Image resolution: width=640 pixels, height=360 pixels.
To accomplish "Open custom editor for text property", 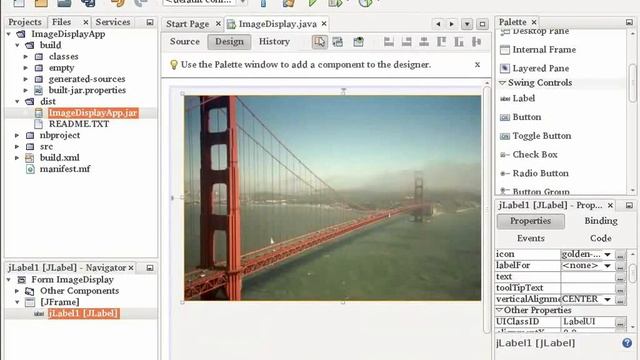I will [x=620, y=277].
